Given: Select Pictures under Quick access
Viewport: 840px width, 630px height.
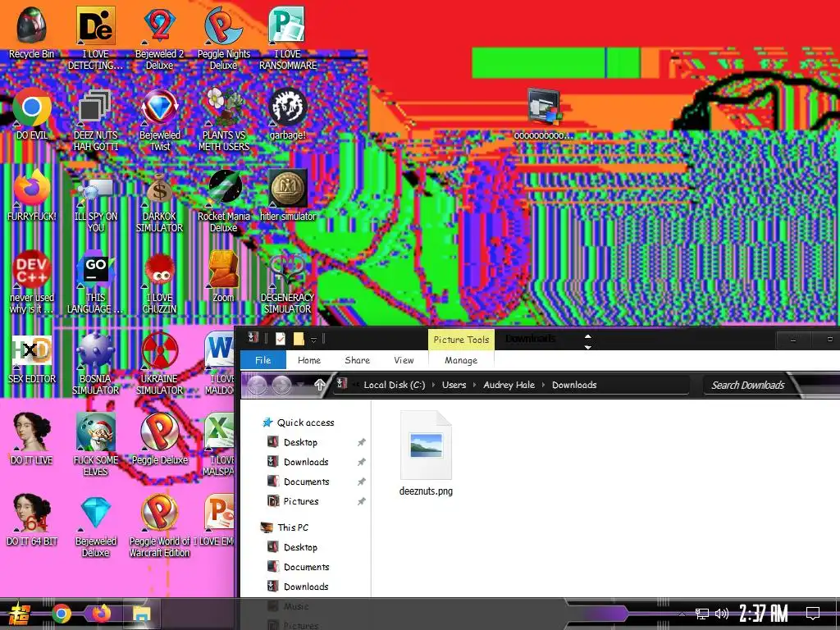Looking at the screenshot, I should coord(301,501).
